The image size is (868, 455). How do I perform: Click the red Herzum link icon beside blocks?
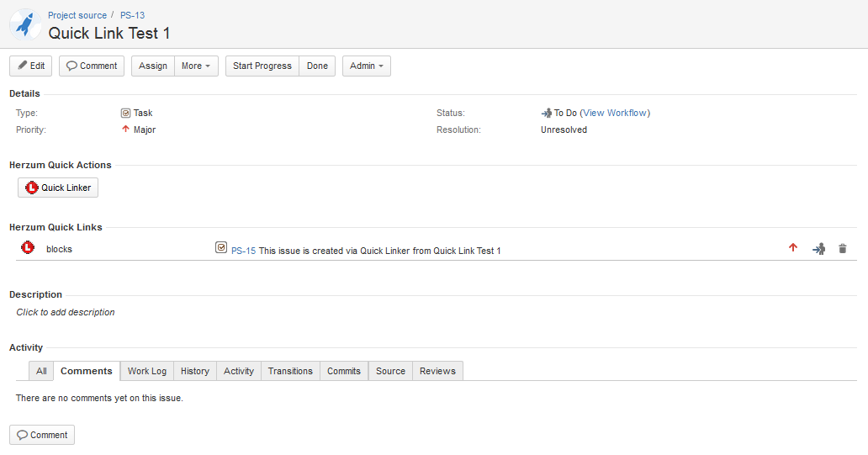point(28,248)
